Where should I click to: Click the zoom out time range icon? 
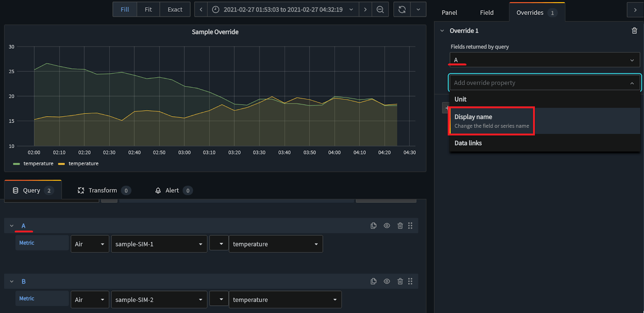380,10
